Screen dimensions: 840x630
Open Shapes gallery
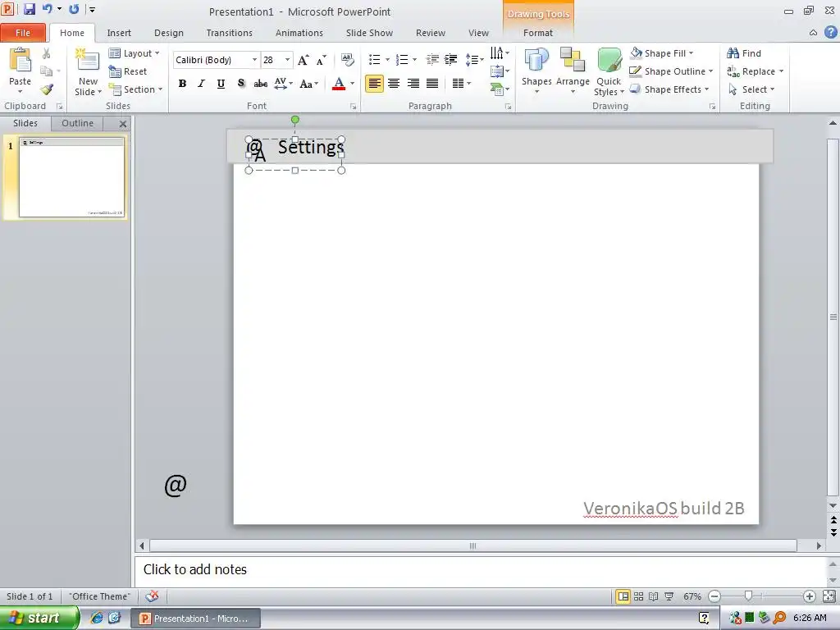(536, 71)
